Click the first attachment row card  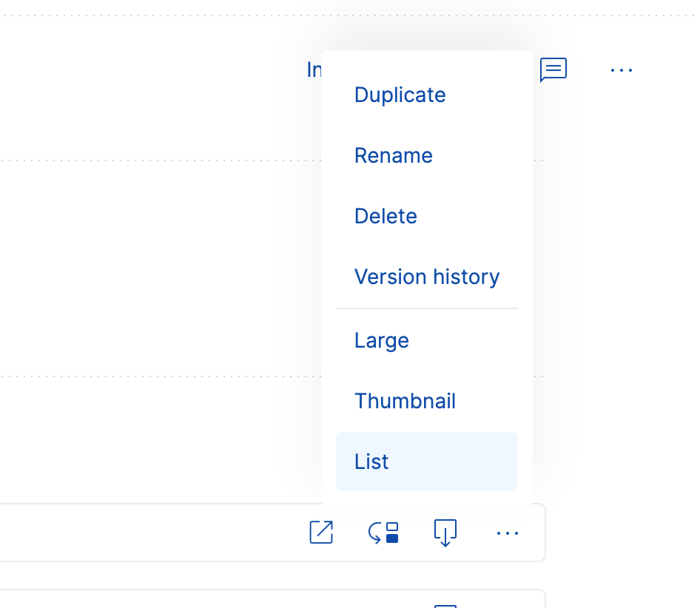click(148, 533)
